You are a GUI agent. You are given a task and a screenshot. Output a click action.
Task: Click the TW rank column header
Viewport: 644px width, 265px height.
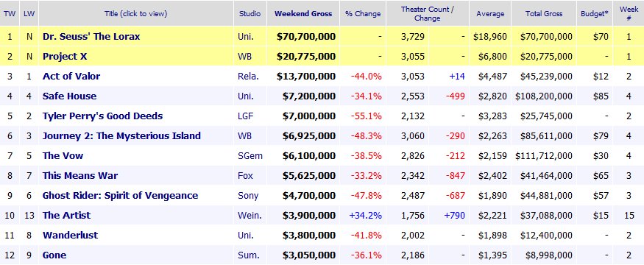pos(10,13)
